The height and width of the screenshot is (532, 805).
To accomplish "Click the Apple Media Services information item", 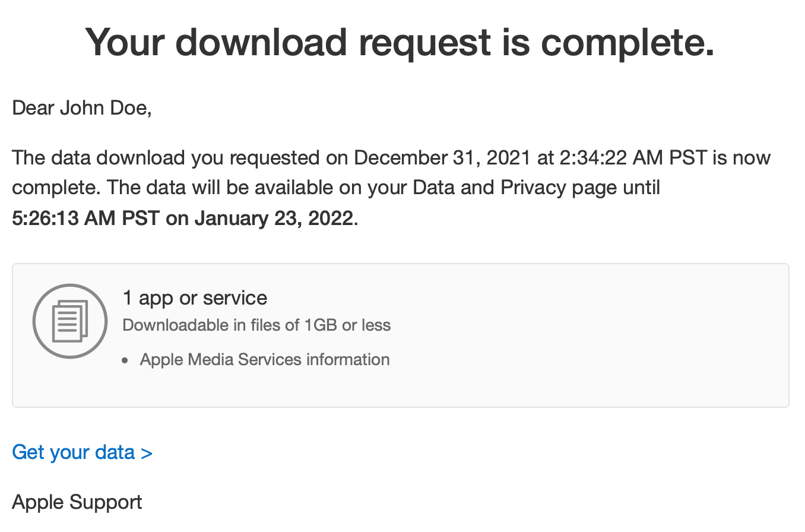I will click(265, 360).
